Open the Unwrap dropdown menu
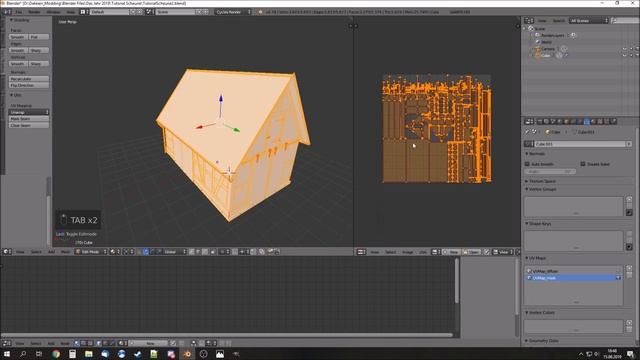640x360 pixels. pos(29,112)
